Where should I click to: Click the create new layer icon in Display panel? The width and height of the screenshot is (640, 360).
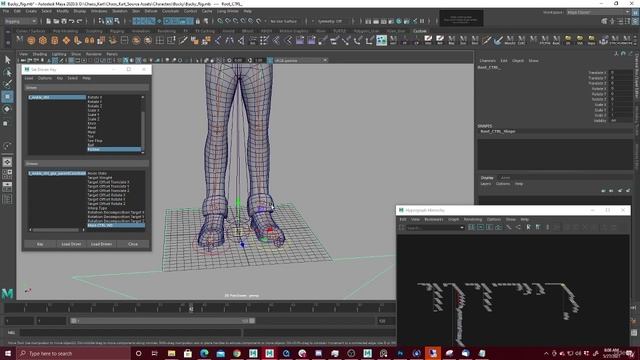pyautogui.click(x=620, y=191)
